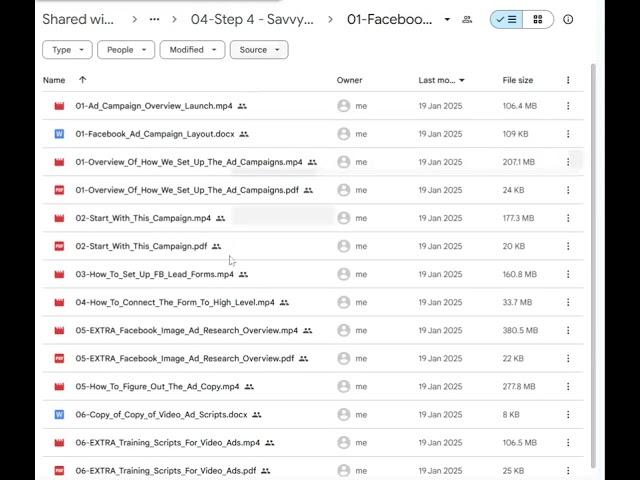Open the People filter dropdown
Screen dimensions: 640x480
click(126, 50)
